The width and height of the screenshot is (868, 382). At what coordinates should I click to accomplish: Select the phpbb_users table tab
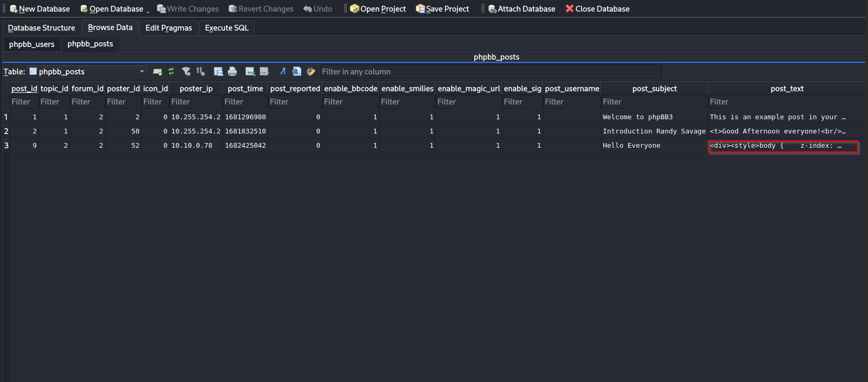pos(32,44)
